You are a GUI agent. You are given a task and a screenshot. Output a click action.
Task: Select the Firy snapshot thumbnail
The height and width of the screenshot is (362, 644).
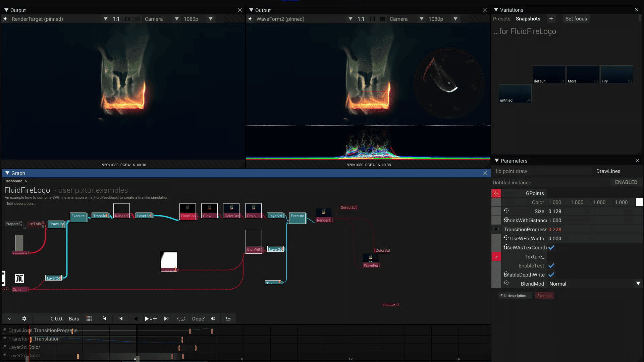[616, 74]
